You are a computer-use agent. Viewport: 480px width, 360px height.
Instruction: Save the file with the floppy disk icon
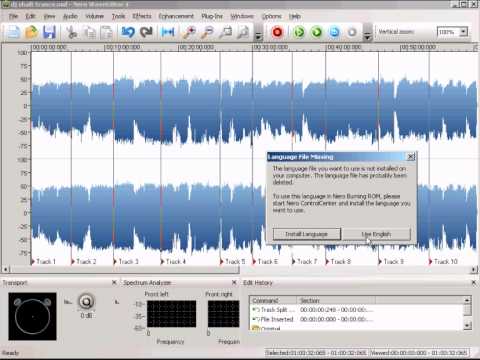[49, 32]
